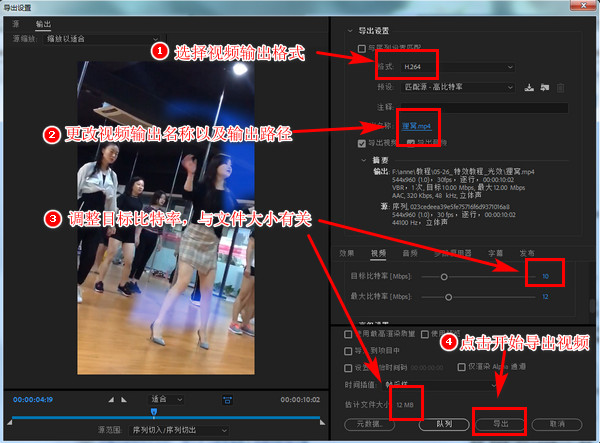Toggle the 导出视频 checkbox

coord(361,143)
